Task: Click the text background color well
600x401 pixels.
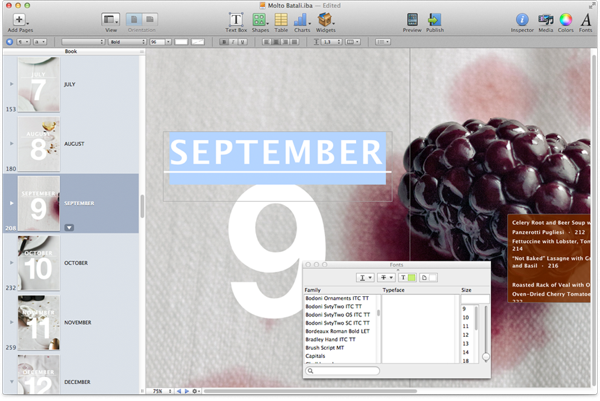Action: coord(197,42)
